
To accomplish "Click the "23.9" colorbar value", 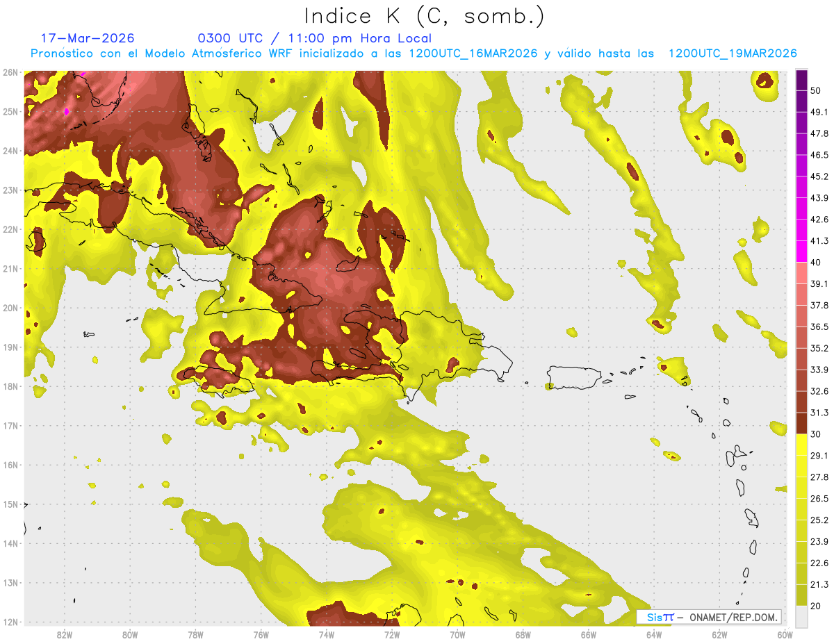I will pyautogui.click(x=820, y=541).
